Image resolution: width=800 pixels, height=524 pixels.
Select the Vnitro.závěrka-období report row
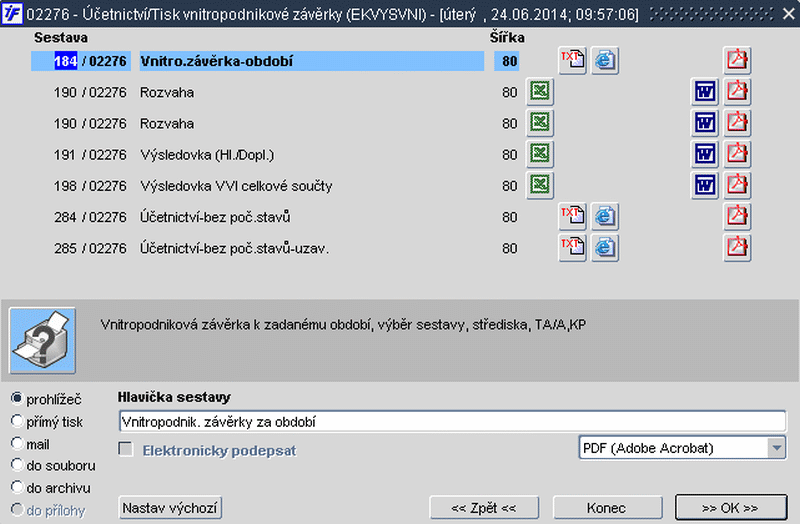312,61
